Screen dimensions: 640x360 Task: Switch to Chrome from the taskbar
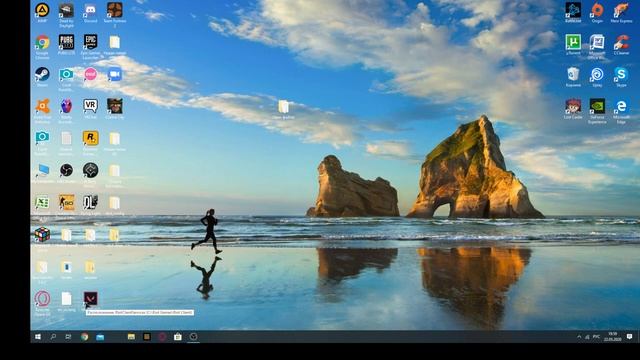click(84, 337)
